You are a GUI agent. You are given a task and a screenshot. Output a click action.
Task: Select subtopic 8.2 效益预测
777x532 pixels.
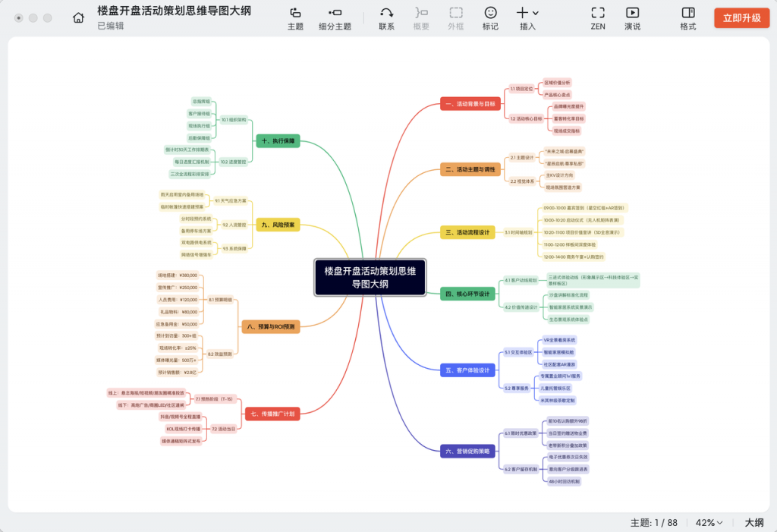click(220, 354)
